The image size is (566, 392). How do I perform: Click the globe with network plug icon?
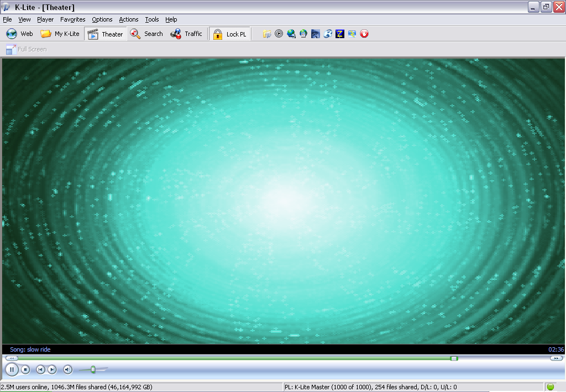tap(291, 34)
